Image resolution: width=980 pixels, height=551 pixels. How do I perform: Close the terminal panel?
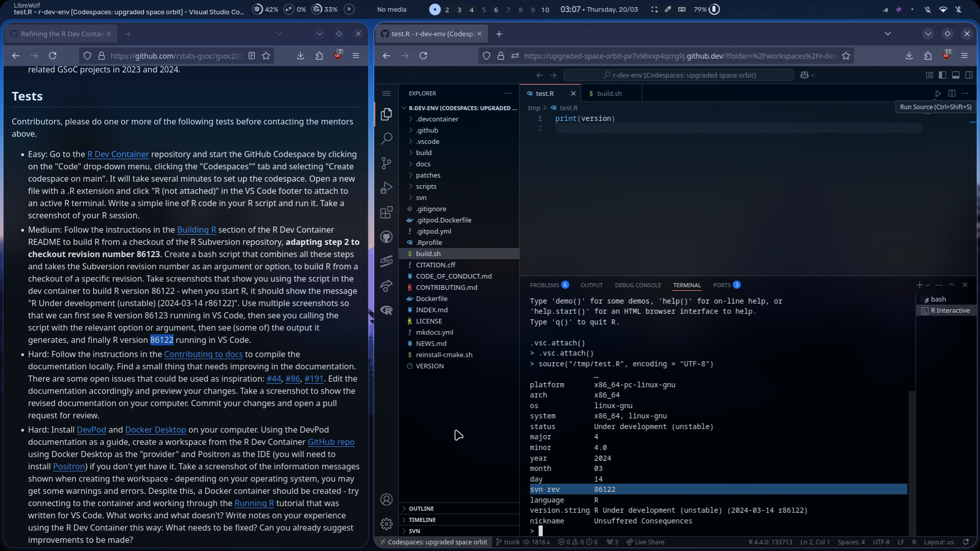(x=965, y=285)
